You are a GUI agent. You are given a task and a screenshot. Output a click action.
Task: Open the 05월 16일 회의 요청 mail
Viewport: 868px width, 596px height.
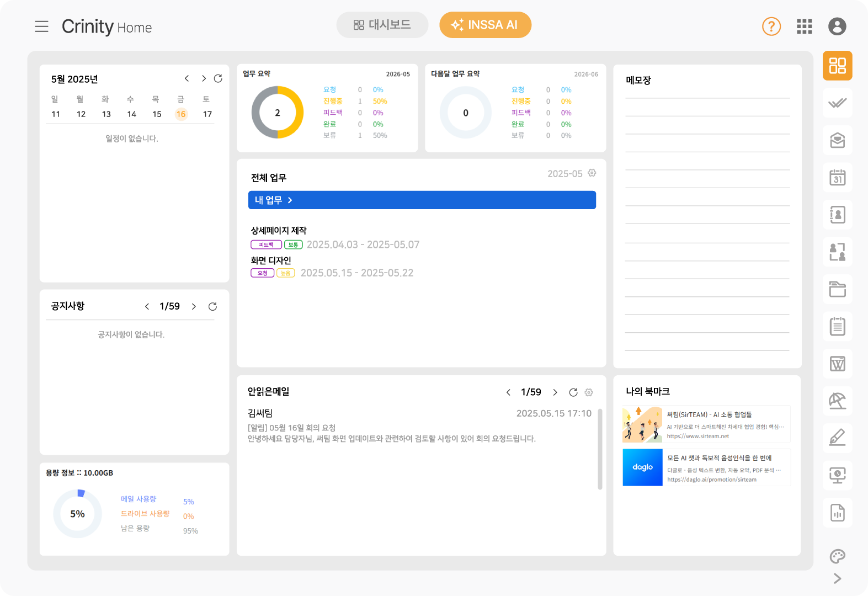point(291,428)
